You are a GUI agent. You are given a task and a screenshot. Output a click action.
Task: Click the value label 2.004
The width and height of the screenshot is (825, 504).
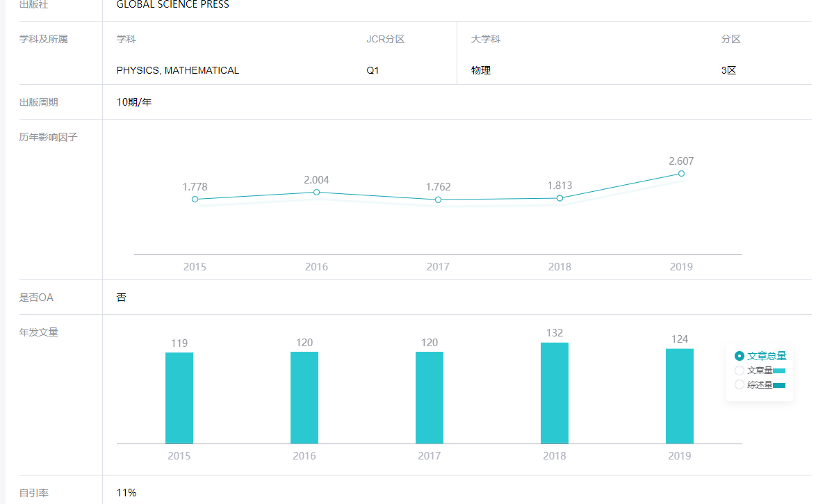(317, 180)
